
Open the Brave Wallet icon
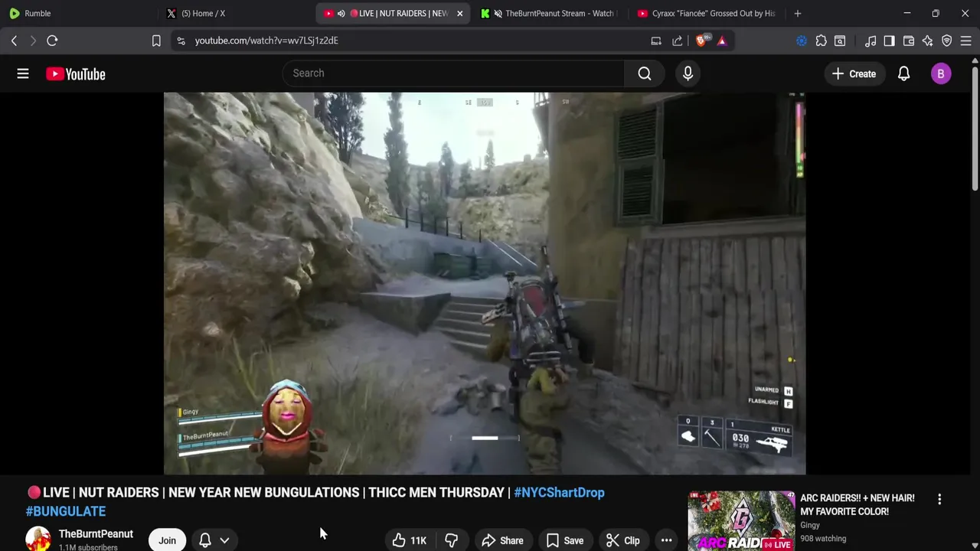tap(909, 41)
